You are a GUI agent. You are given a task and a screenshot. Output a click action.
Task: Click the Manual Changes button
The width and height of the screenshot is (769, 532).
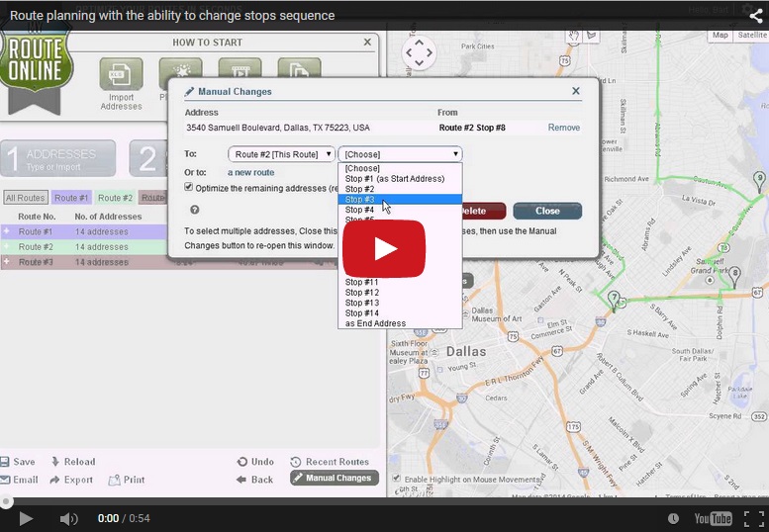334,478
